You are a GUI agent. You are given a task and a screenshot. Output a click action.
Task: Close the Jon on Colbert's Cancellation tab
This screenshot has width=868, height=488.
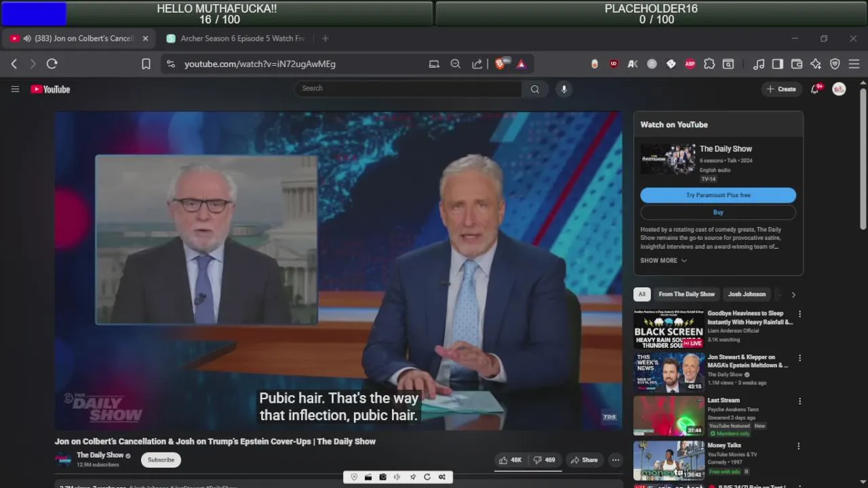[x=145, y=39]
